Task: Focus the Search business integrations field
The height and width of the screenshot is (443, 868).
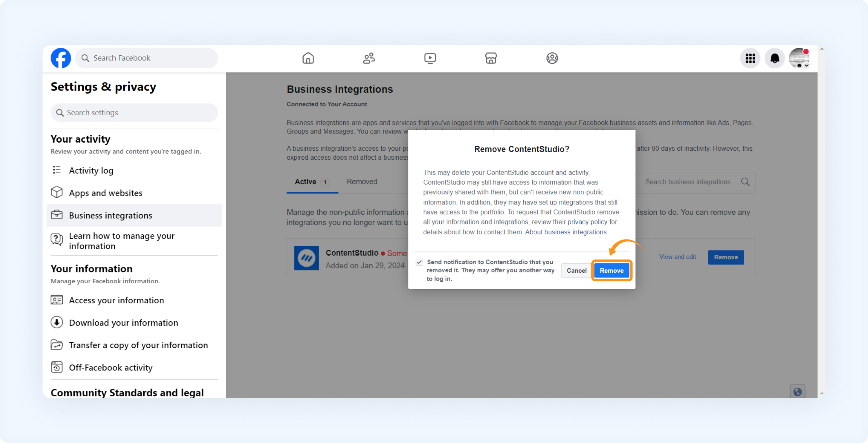Action: pos(697,182)
